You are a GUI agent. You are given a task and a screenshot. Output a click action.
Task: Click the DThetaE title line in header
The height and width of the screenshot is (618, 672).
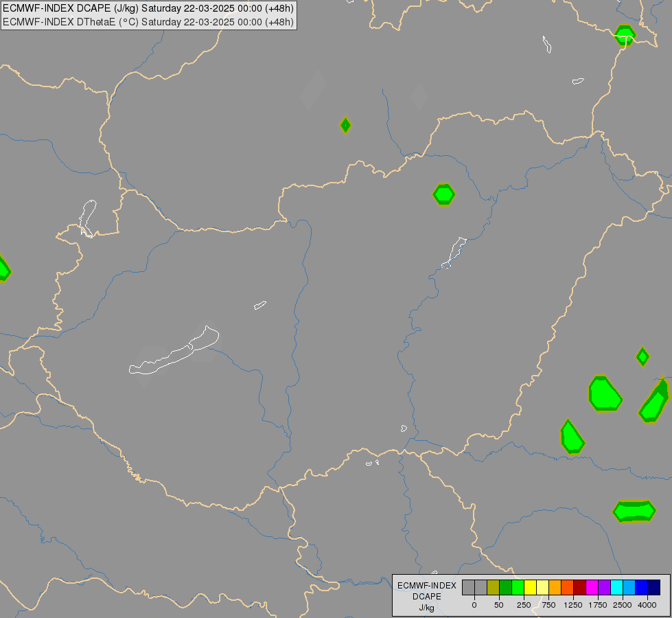coord(148,22)
